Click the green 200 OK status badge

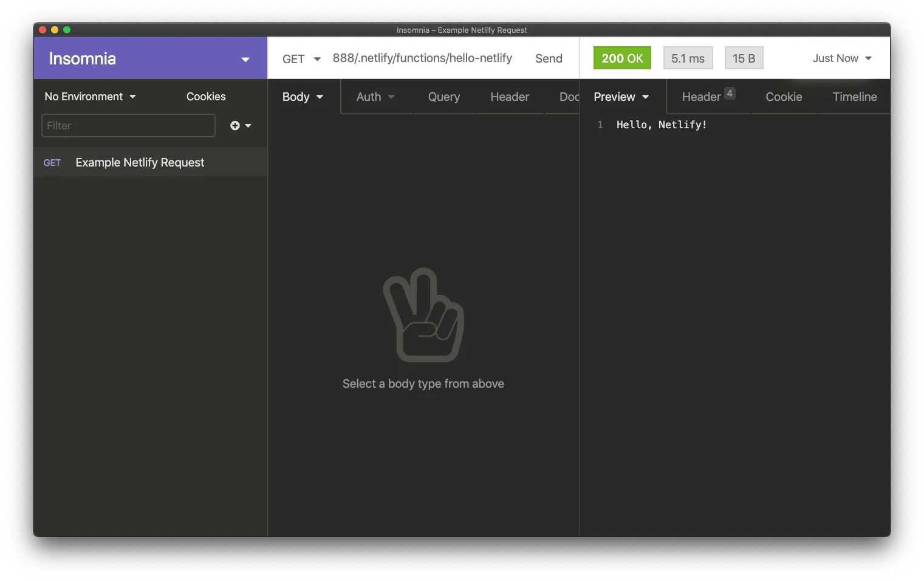(621, 58)
